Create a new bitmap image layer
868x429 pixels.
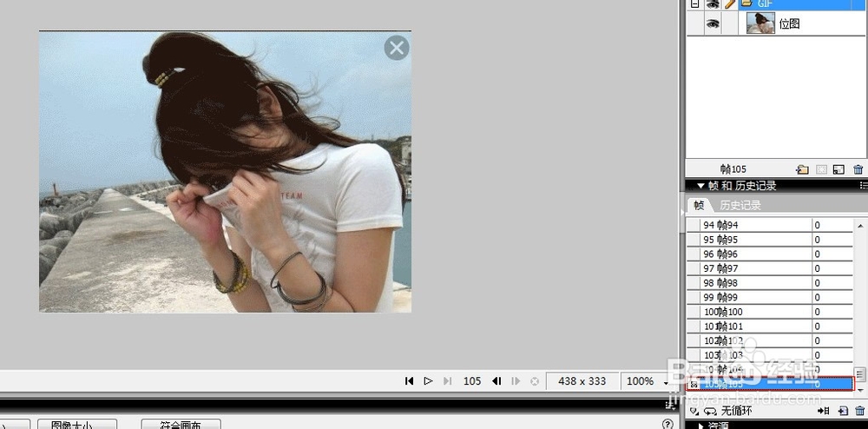point(839,170)
